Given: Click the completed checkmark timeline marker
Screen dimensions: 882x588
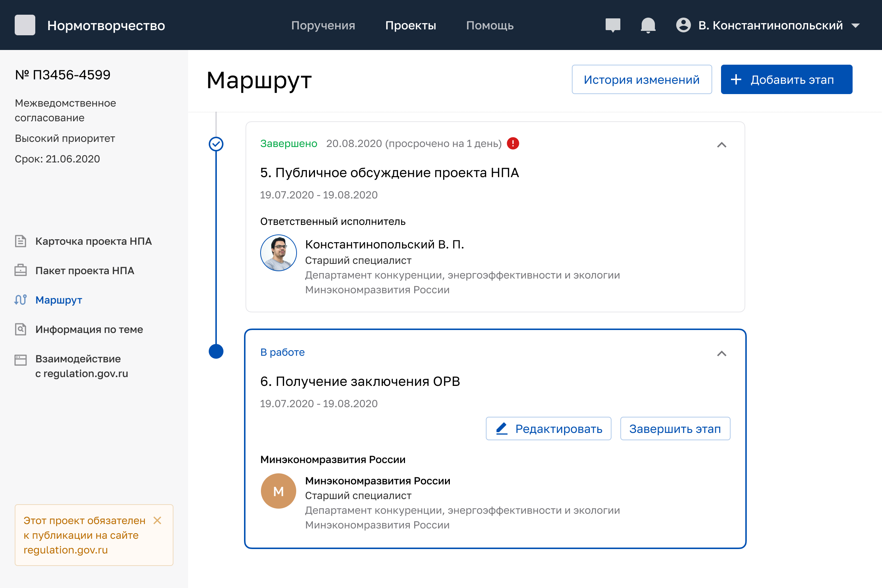Looking at the screenshot, I should [x=216, y=144].
